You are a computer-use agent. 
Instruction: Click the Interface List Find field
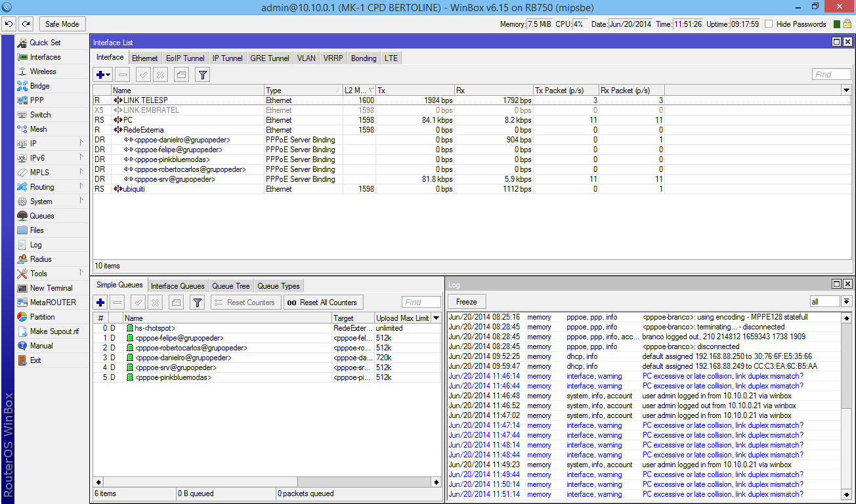[x=831, y=75]
